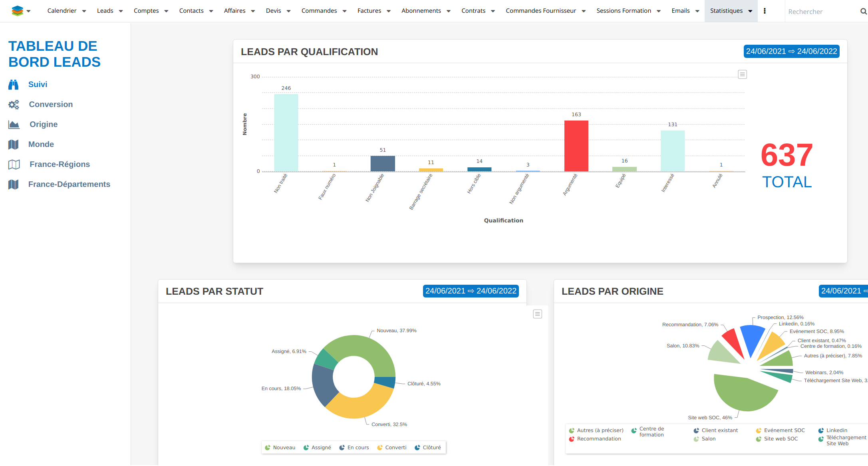Click the date range button on Leads par Statut
This screenshot has width=868, height=466.
[471, 291]
